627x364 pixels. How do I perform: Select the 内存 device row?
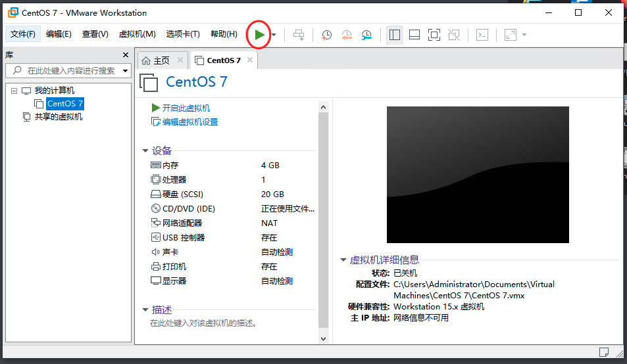click(232, 165)
